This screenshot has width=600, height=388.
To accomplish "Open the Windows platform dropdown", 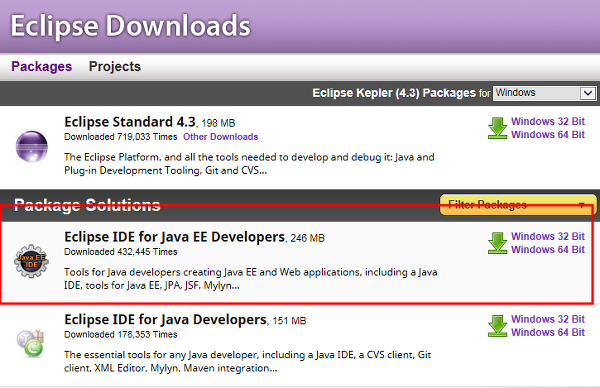I will tap(544, 93).
